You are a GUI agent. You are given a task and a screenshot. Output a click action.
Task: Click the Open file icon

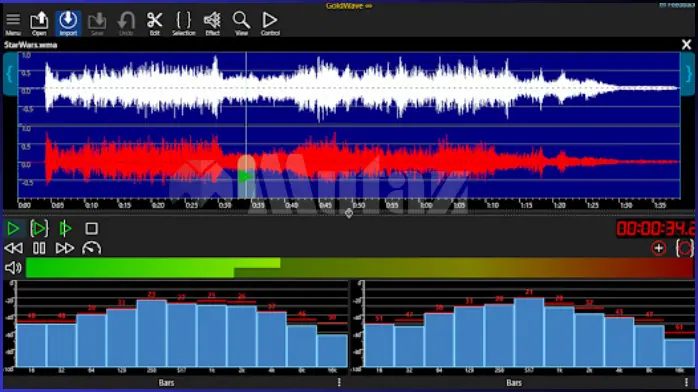[39, 23]
